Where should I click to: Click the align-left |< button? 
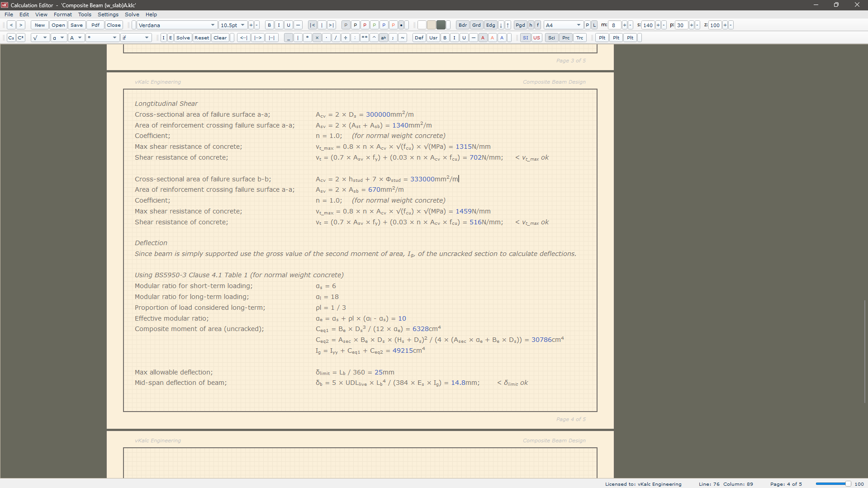[312, 25]
